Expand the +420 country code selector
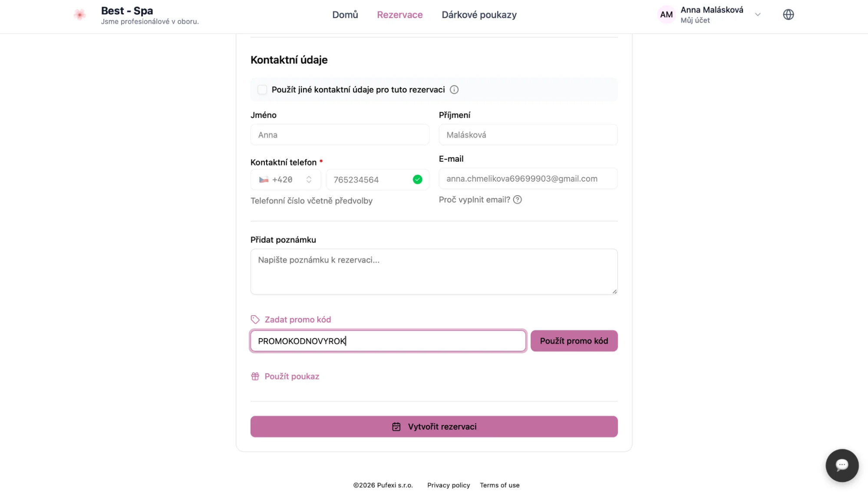 click(x=286, y=180)
